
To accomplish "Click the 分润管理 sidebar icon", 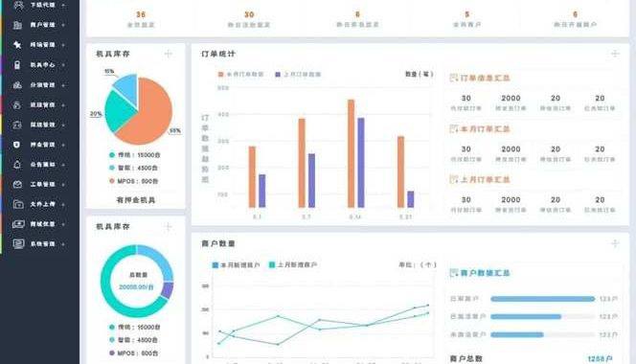I will [17, 85].
